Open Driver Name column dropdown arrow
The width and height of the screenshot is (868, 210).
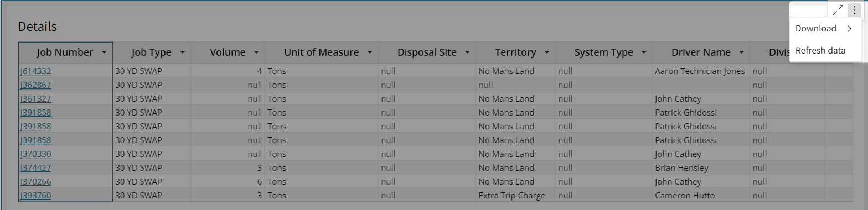tap(741, 53)
